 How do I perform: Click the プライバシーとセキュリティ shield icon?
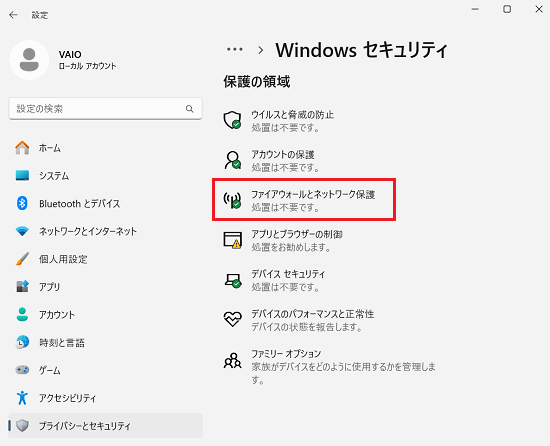coord(22,426)
